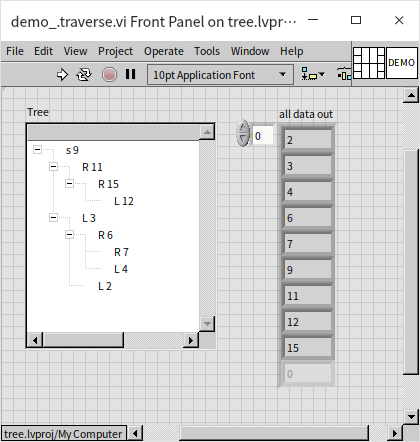This screenshot has height=442, width=420.
Task: Click the DEMO VI icon
Action: 401,63
